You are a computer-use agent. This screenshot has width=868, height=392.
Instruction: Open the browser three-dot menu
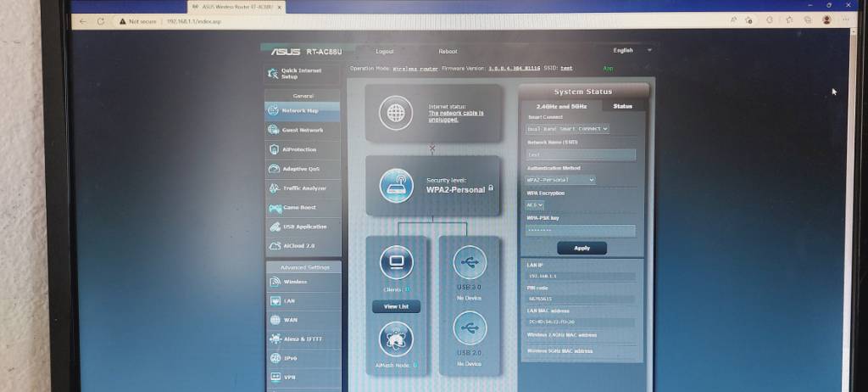(847, 20)
